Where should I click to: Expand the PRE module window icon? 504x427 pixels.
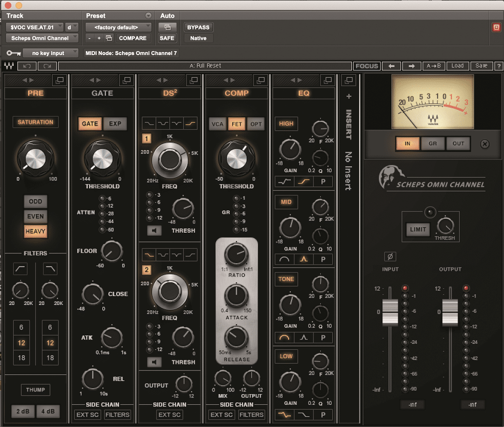(60, 80)
